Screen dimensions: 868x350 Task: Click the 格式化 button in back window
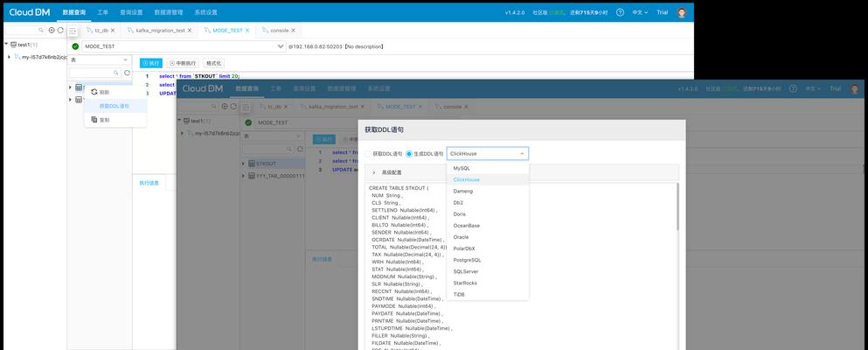213,64
